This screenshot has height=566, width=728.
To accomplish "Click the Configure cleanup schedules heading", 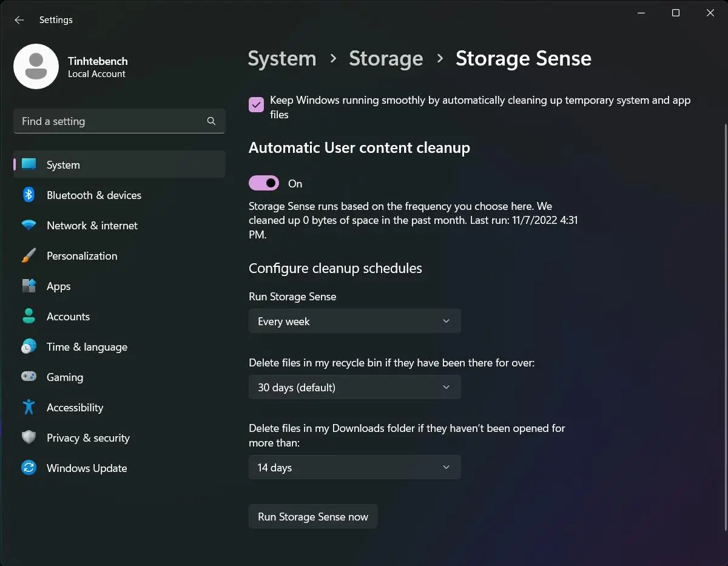I will (x=335, y=268).
